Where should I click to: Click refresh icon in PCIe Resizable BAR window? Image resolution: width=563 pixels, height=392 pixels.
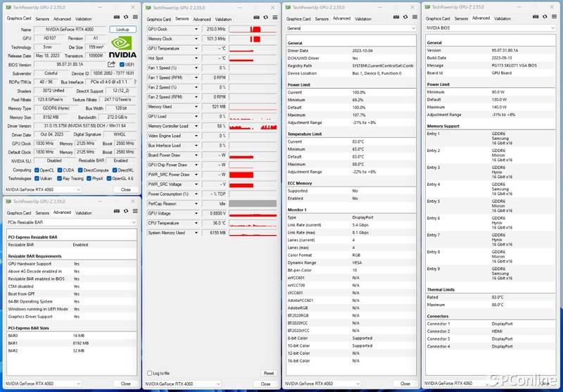pos(126,211)
